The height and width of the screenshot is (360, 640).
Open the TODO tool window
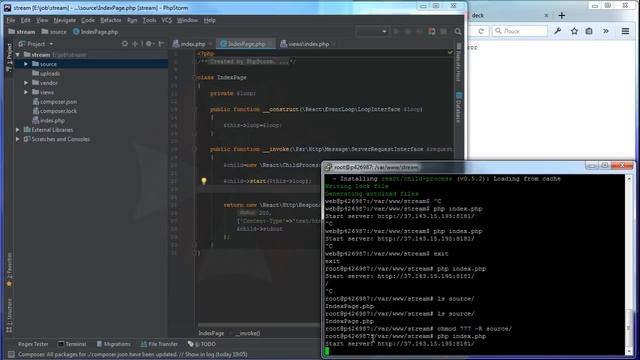(x=202, y=344)
